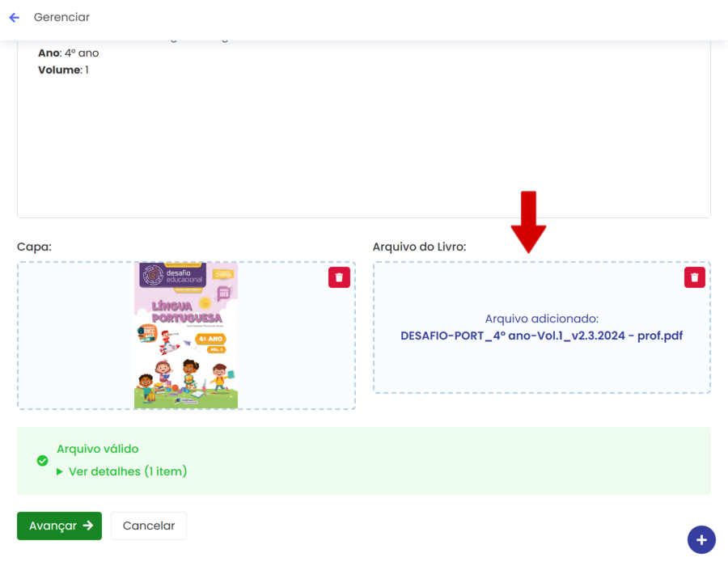This screenshot has height=566, width=728.
Task: Click the Arquivo válido status message
Action: [x=98, y=449]
